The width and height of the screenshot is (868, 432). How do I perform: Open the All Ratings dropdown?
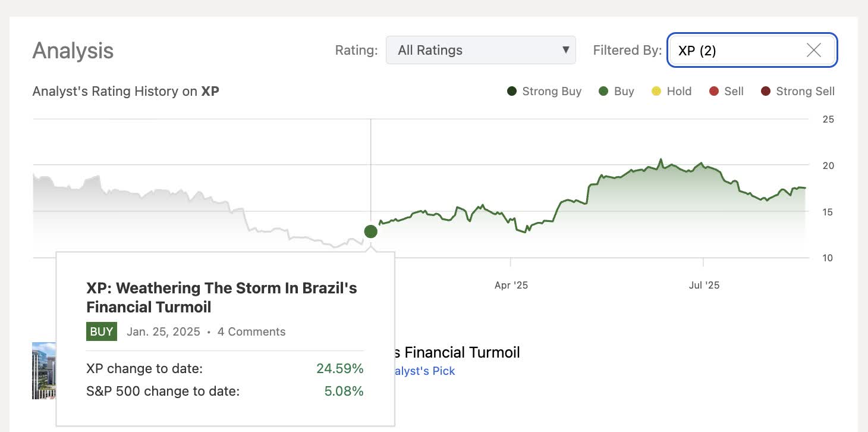click(x=481, y=50)
